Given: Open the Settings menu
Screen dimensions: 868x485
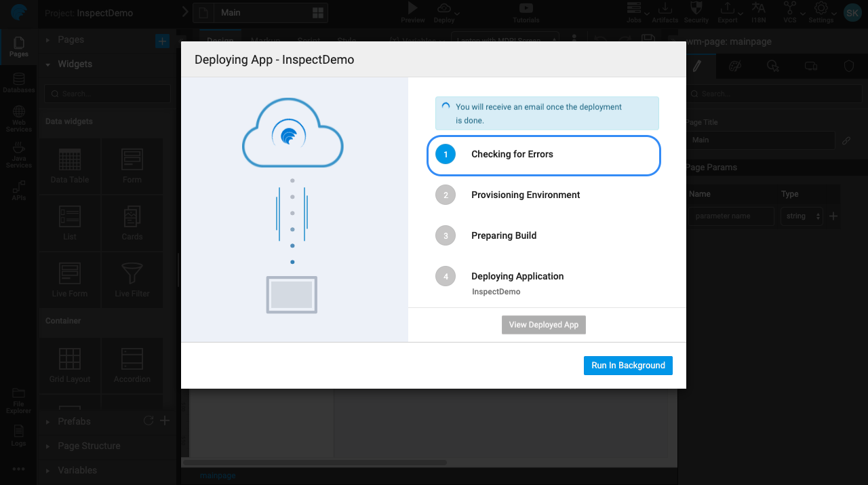Looking at the screenshot, I should click(821, 13).
